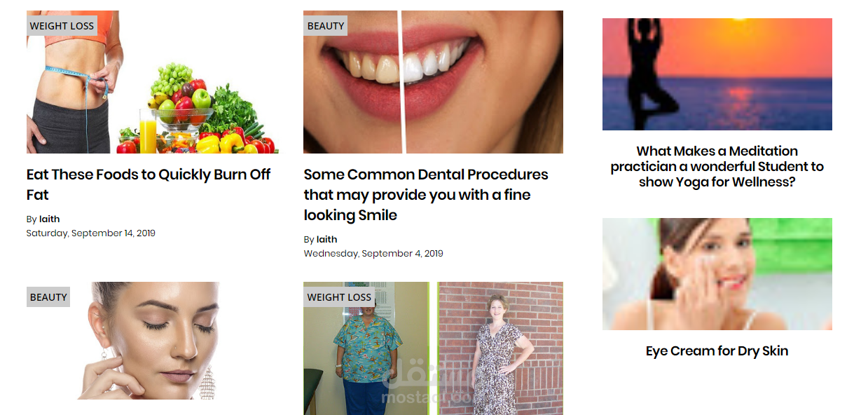The image size is (868, 415).
Task: Select the BEAUTY tag on the teeth image
Action: point(326,26)
